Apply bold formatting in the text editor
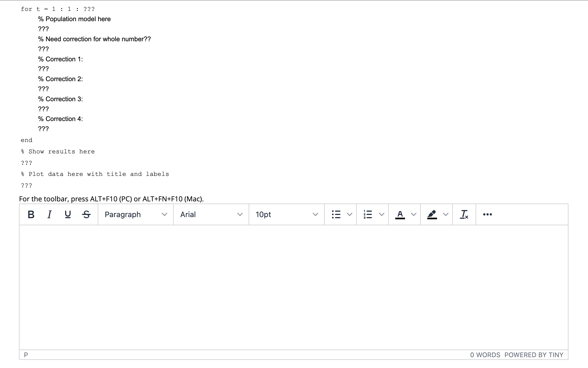The height and width of the screenshot is (368, 588). pos(31,214)
